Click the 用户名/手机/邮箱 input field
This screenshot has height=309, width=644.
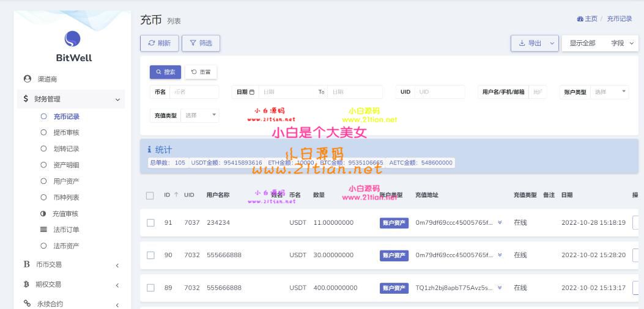click(x=538, y=92)
